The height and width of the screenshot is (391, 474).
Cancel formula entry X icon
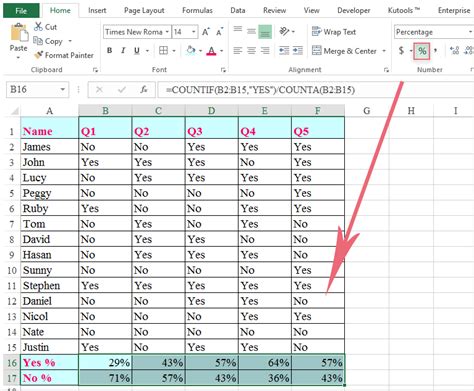click(x=99, y=90)
